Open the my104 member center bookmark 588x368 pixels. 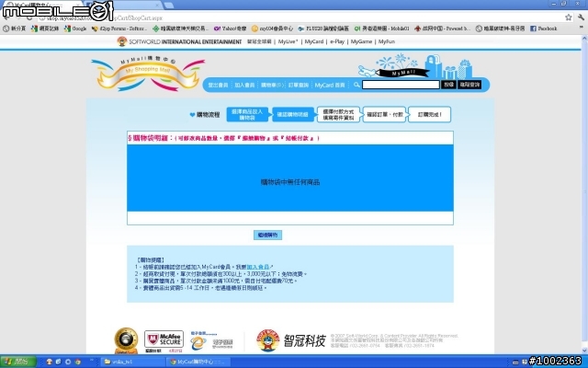tap(272, 29)
